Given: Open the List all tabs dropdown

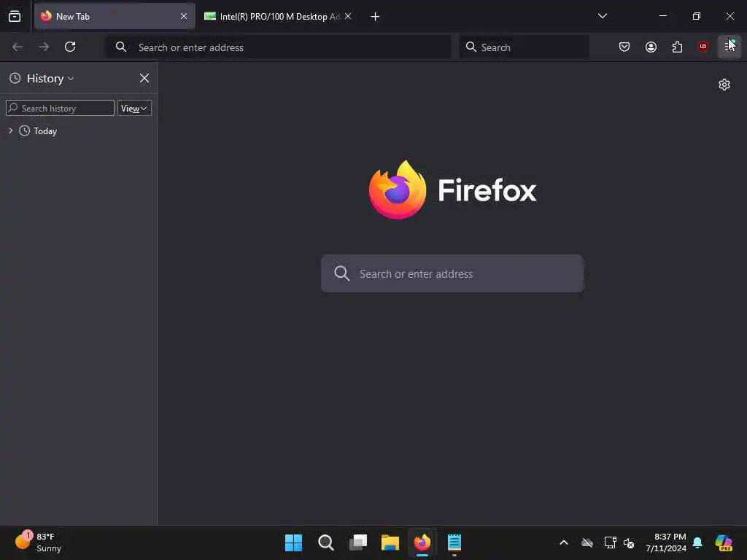Looking at the screenshot, I should coord(602,16).
